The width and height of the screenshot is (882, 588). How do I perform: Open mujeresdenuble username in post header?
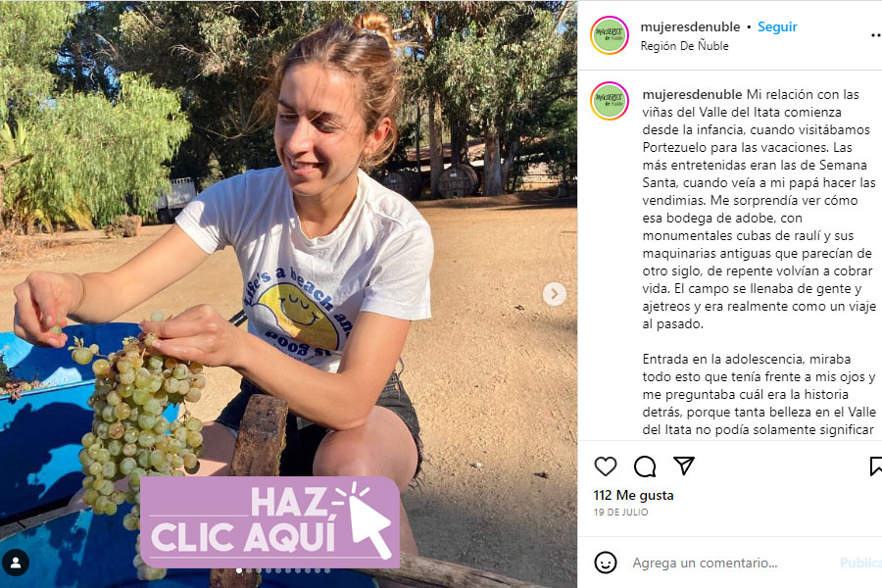pos(690,26)
